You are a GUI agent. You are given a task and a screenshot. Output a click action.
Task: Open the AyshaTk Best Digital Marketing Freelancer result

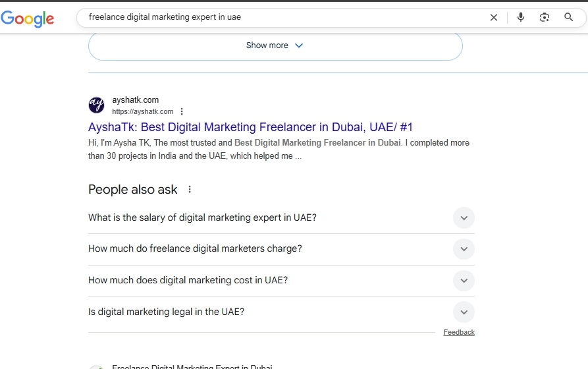(250, 127)
